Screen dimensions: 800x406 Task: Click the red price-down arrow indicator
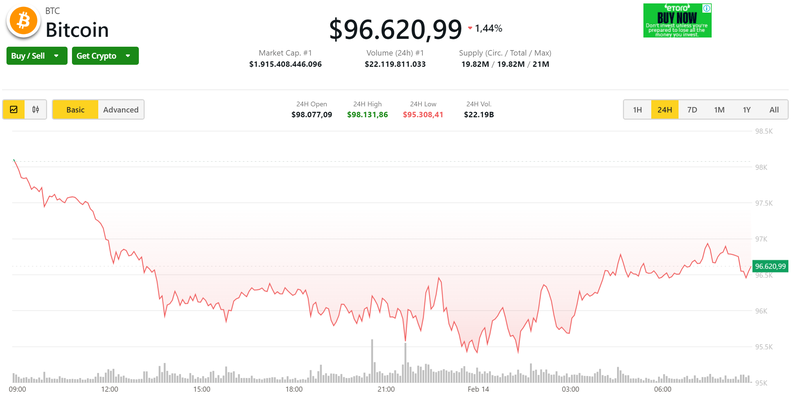pos(470,28)
